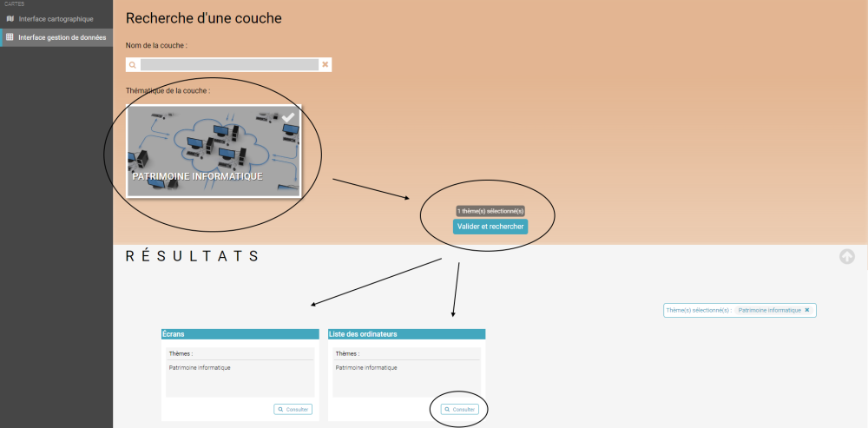Click Patrimoine informatique text in Liste des ordinateurs card
868x428 pixels.
click(x=366, y=367)
